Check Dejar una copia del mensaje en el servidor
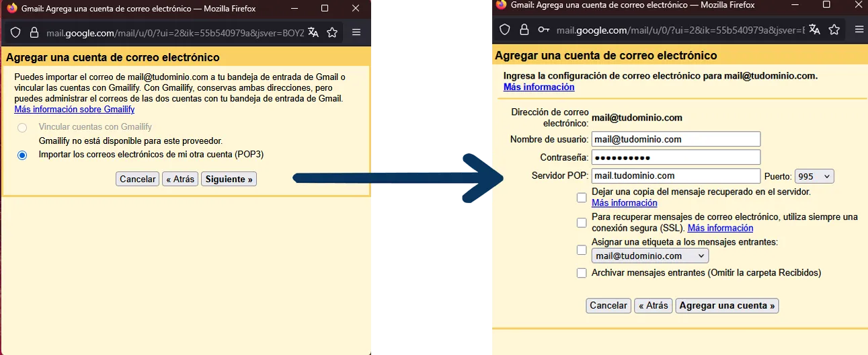Viewport: 868px width, 355px height. pyautogui.click(x=582, y=197)
